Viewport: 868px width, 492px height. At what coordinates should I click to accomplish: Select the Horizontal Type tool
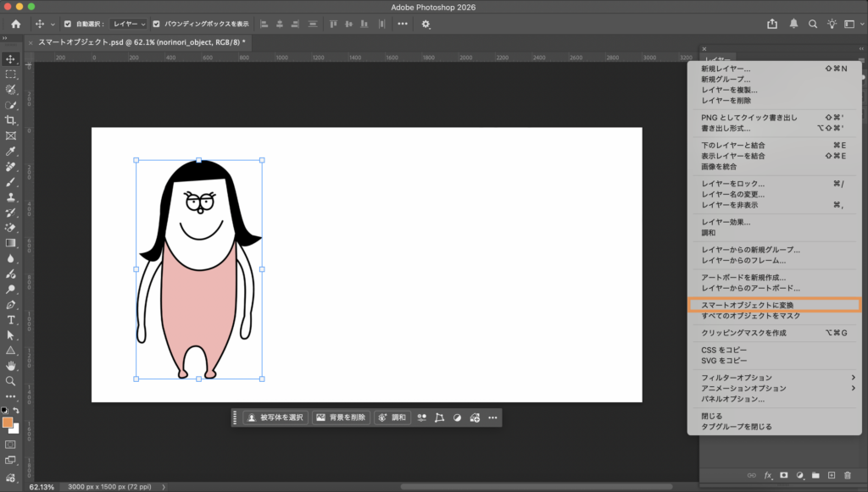click(x=11, y=320)
